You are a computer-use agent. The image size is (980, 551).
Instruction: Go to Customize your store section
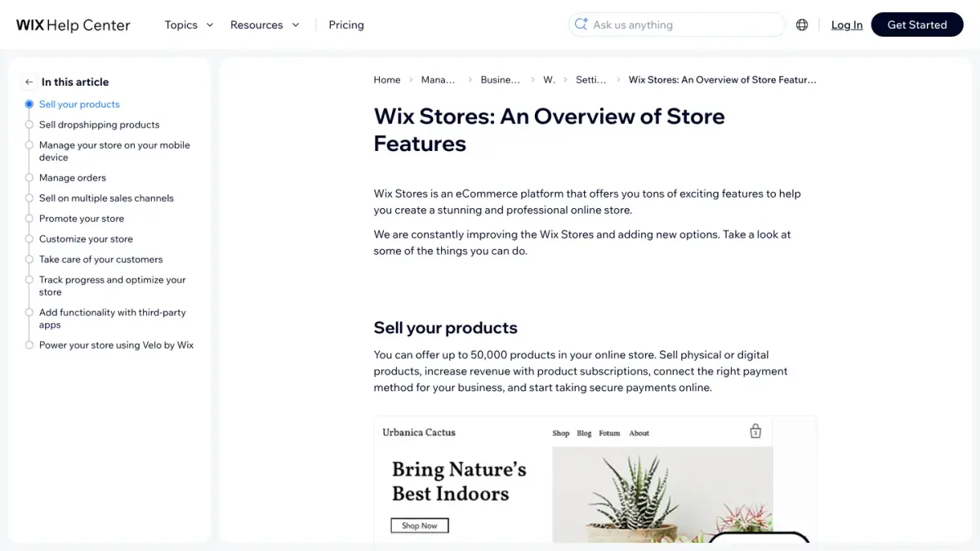(x=86, y=239)
